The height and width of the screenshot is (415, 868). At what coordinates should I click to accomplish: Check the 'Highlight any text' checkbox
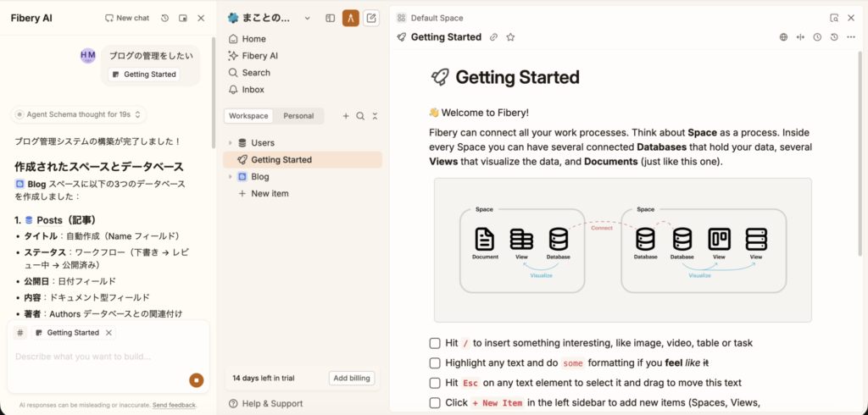[435, 363]
